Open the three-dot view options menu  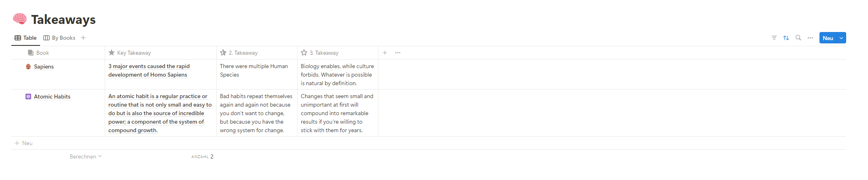pyautogui.click(x=810, y=38)
